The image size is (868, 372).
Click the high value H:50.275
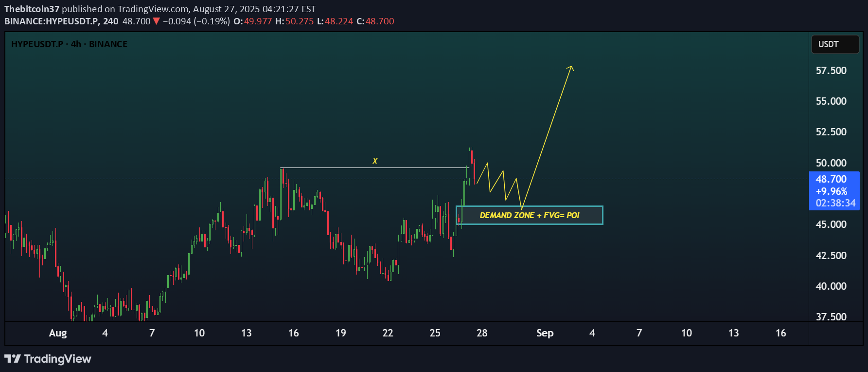pyautogui.click(x=294, y=21)
